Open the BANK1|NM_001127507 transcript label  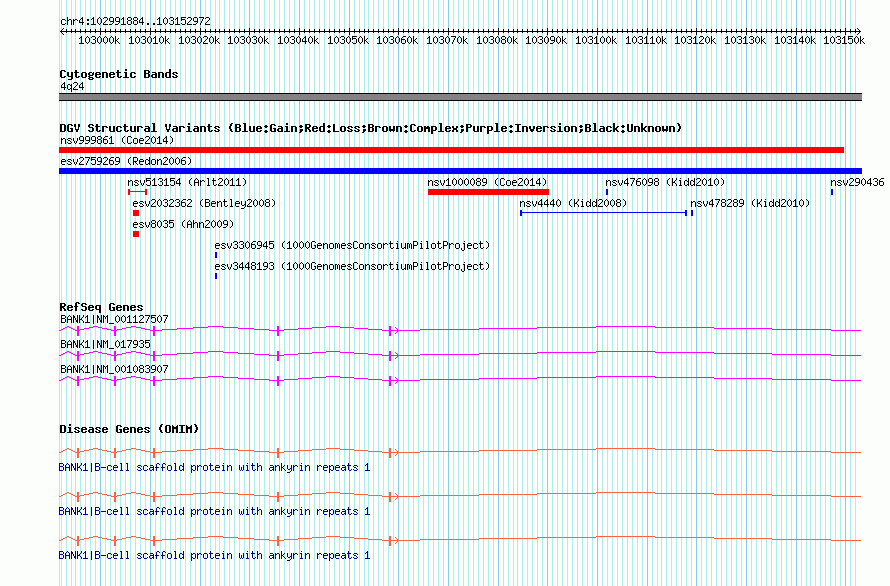click(x=114, y=320)
